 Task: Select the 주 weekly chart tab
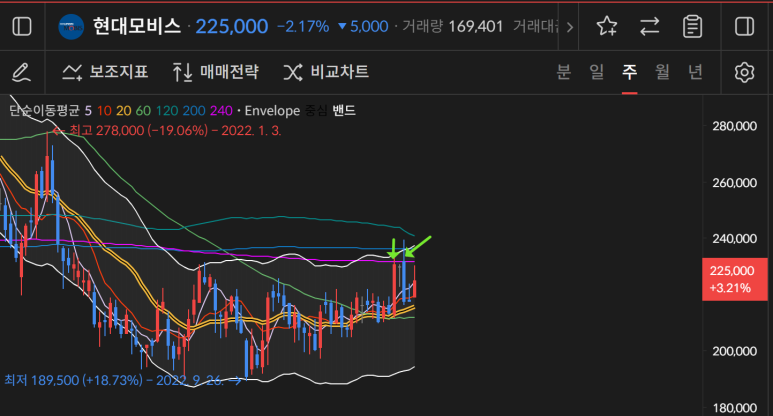(x=630, y=72)
